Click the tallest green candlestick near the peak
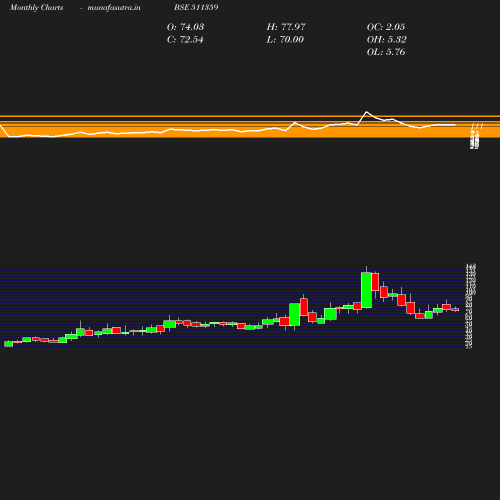The height and width of the screenshot is (500, 500). pos(366,290)
